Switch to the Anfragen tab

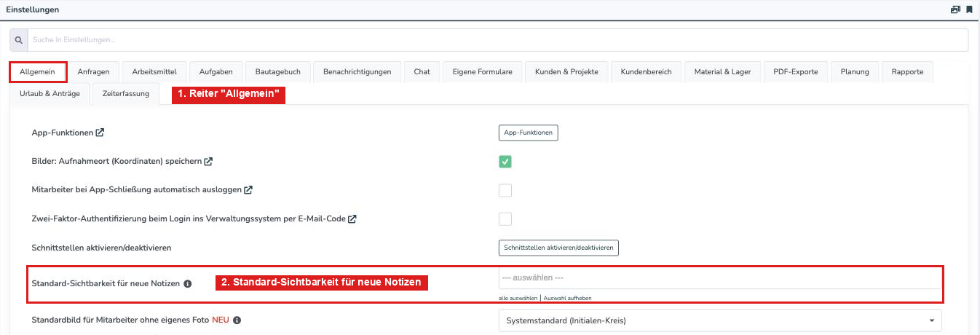pos(93,72)
